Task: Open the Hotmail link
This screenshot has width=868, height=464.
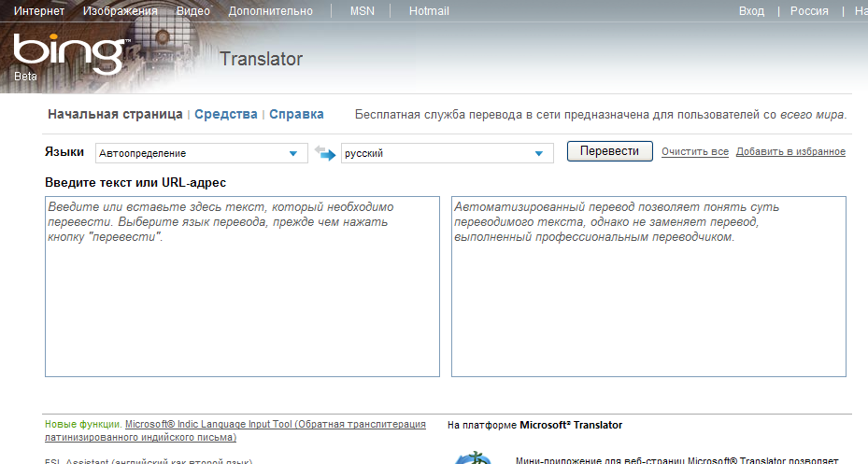Action: pos(429,11)
